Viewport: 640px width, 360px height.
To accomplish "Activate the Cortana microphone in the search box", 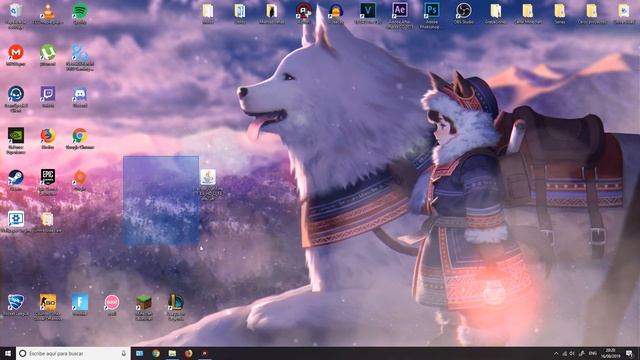I will click(x=124, y=353).
